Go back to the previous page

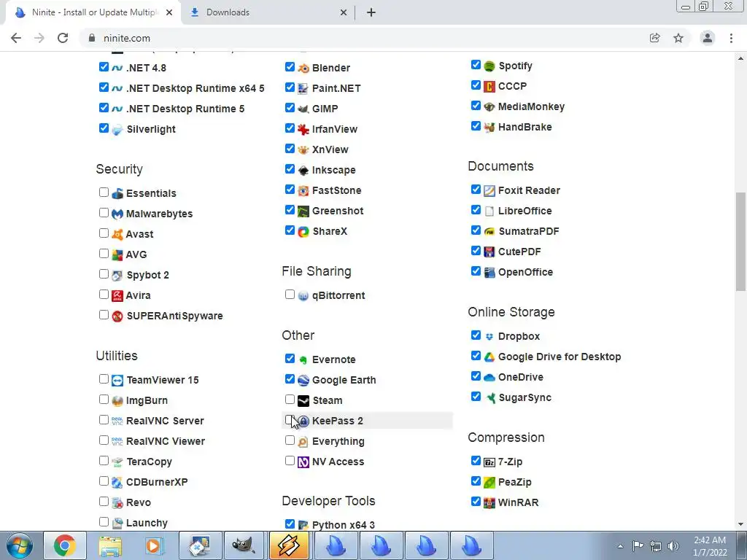point(16,38)
